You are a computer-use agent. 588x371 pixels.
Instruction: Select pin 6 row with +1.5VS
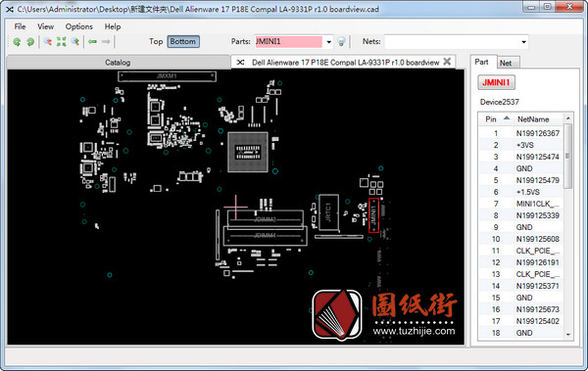[x=521, y=192]
